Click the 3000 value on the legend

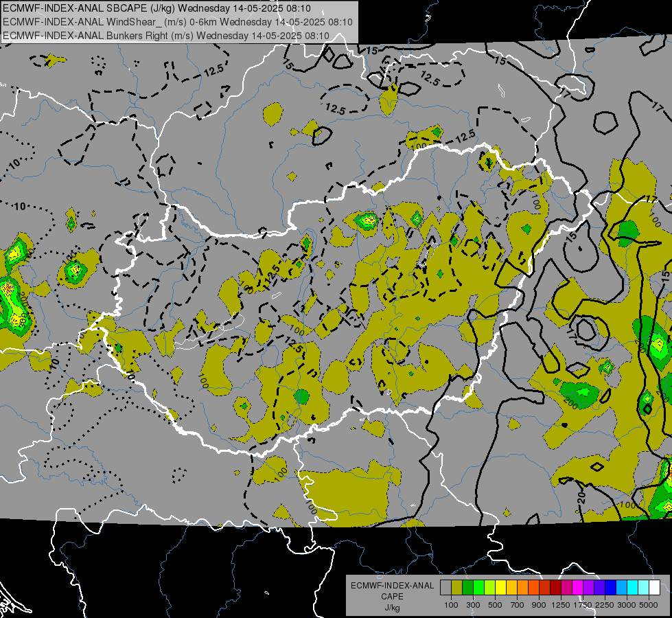coord(627,605)
